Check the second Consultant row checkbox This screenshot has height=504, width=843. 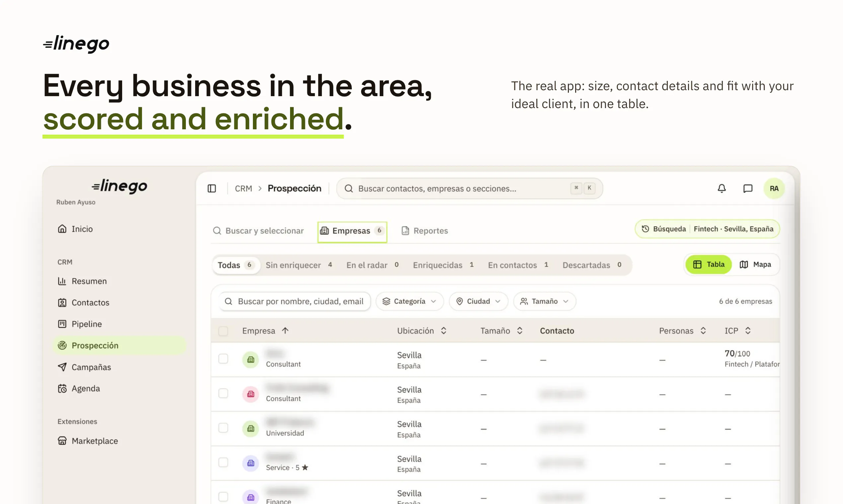pyautogui.click(x=223, y=393)
